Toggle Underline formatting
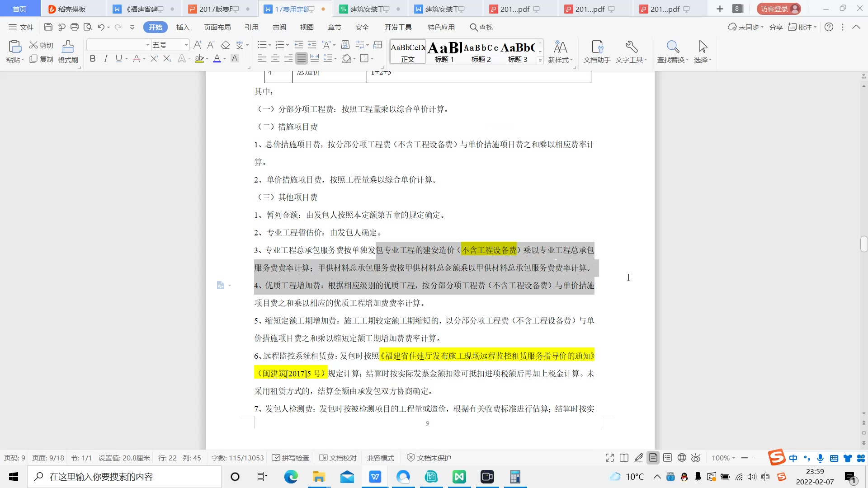Screen dimensions: 868x488 coord(118,58)
